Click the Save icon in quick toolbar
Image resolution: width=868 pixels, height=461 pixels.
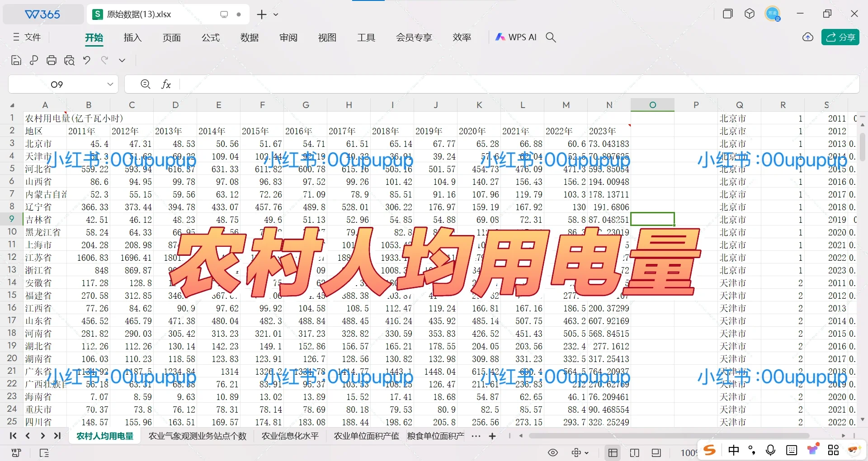(x=16, y=60)
